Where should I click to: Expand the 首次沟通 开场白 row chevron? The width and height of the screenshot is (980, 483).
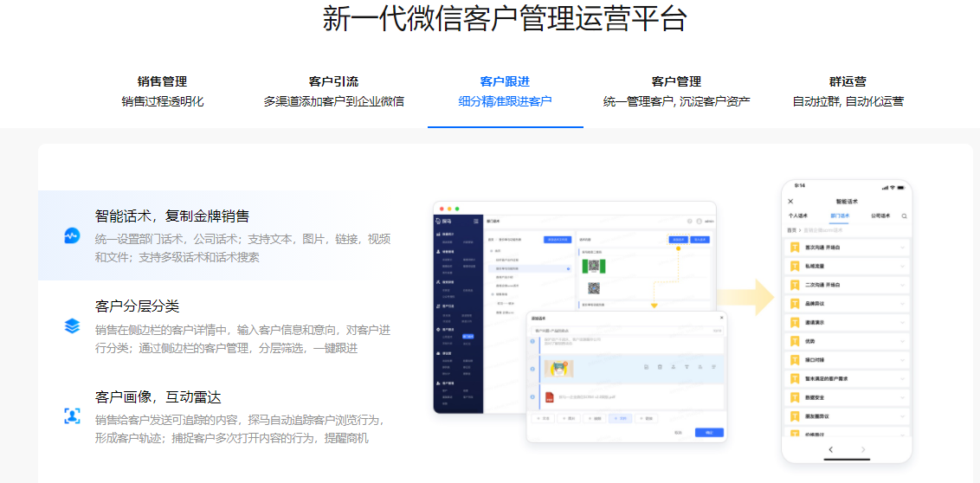pos(902,248)
